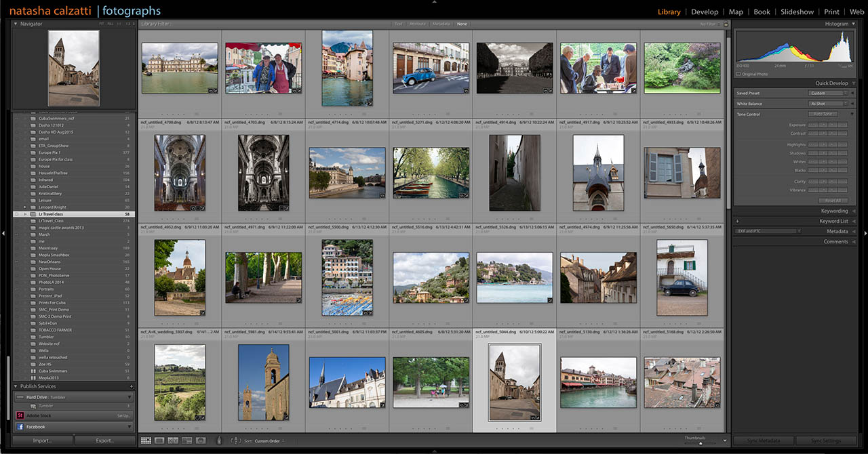
Task: Expand the Lenoard Knight collection set
Action: tap(25, 207)
